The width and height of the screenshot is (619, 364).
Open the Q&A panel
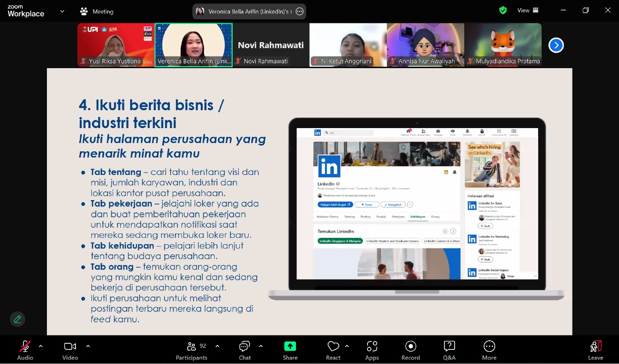[449, 350]
